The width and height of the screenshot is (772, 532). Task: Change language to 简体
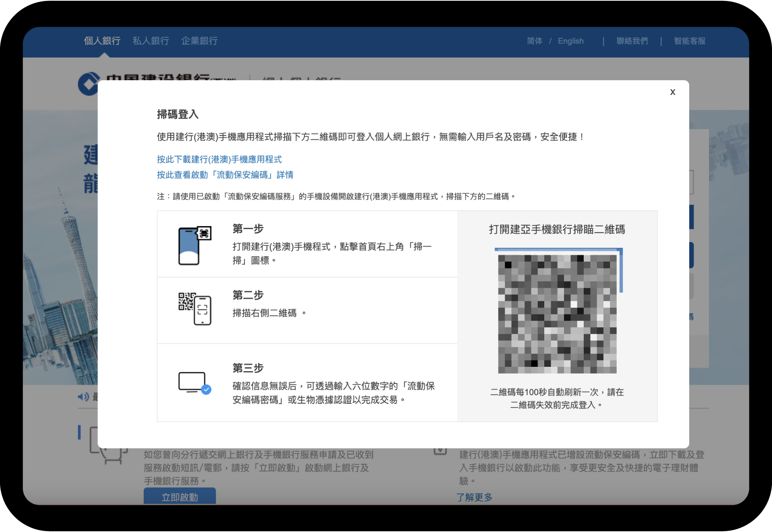(534, 41)
